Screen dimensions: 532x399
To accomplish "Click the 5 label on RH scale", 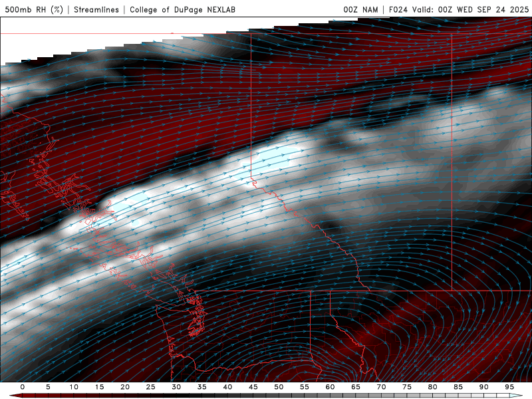I will coord(48,387).
